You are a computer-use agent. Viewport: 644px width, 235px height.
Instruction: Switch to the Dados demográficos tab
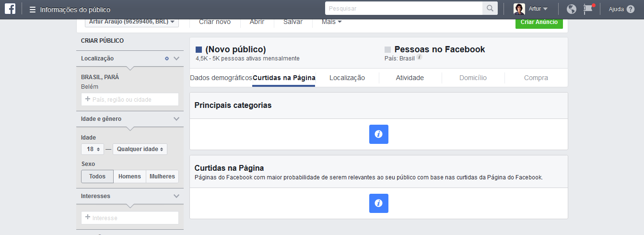click(x=221, y=78)
